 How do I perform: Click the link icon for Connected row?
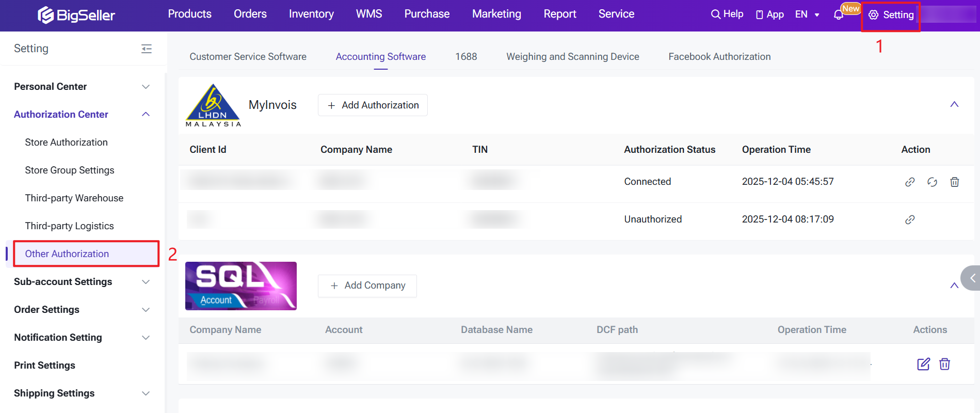click(910, 182)
